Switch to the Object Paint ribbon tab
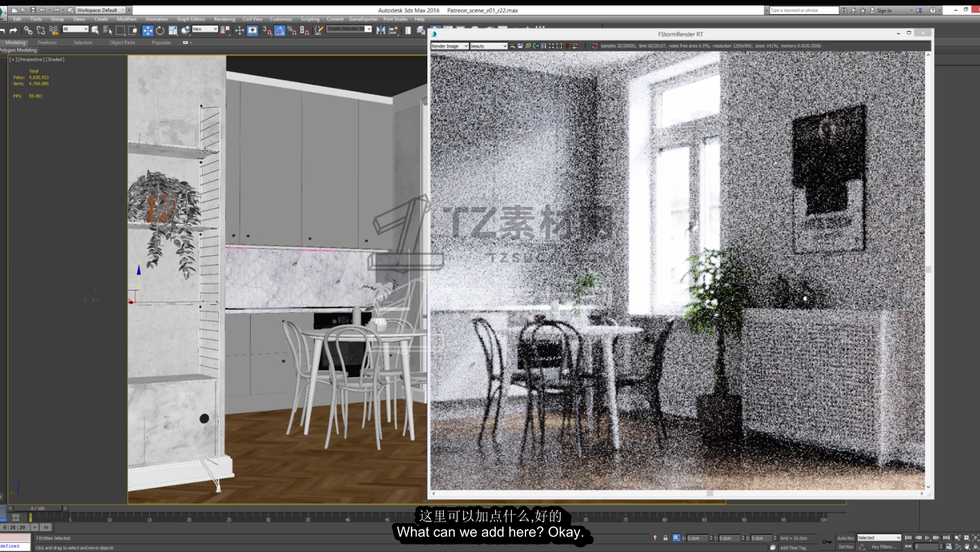This screenshot has height=552, width=980. [122, 43]
